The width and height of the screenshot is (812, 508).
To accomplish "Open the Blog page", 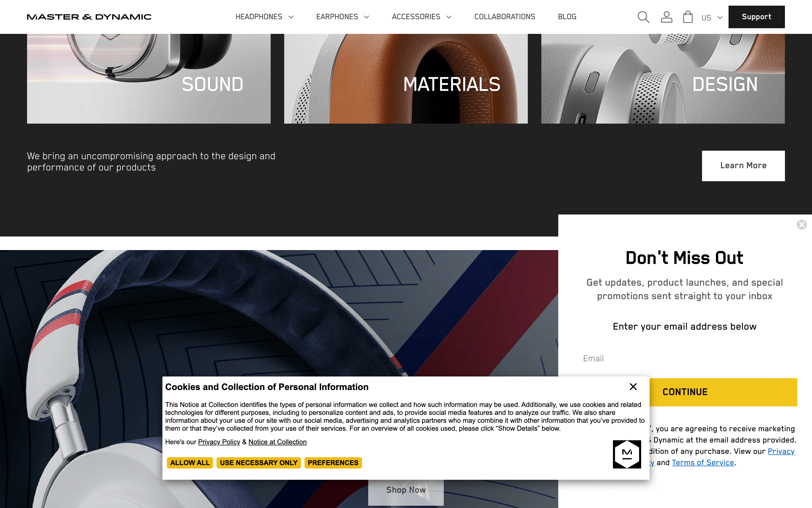I will point(567,17).
